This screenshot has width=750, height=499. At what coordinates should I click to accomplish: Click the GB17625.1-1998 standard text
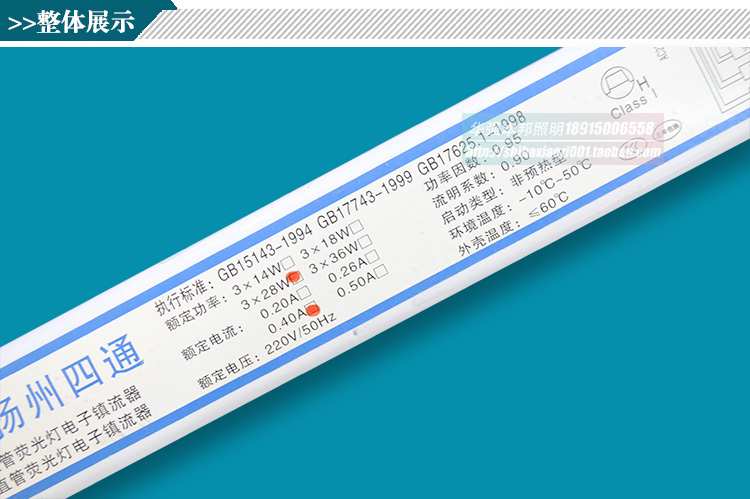(472, 143)
